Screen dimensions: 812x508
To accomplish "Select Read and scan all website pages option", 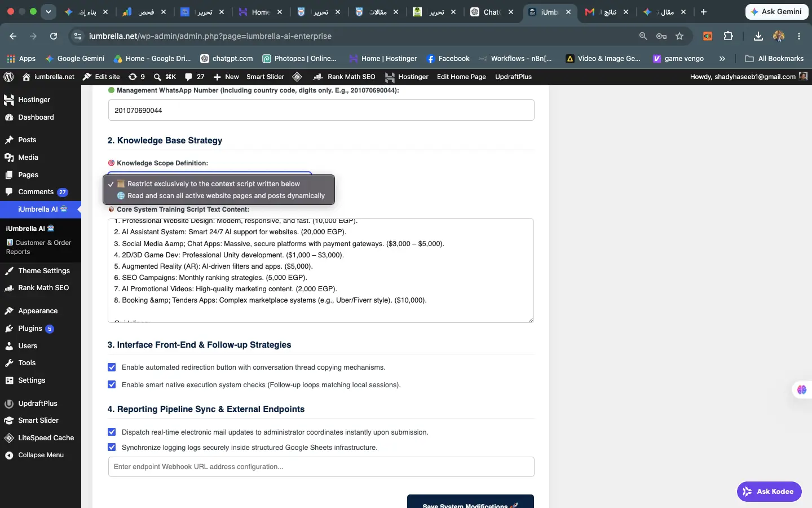I will [219, 196].
